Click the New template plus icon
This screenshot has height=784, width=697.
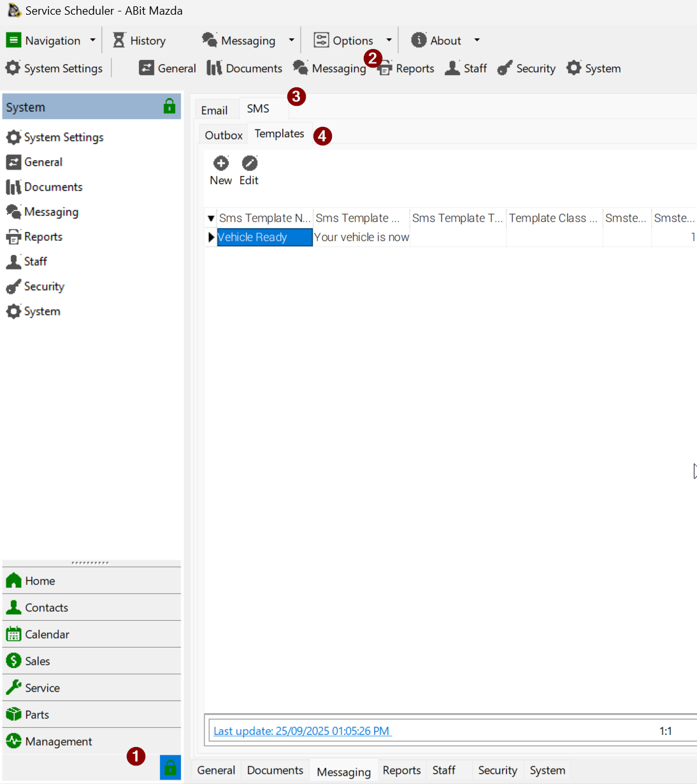coord(220,164)
